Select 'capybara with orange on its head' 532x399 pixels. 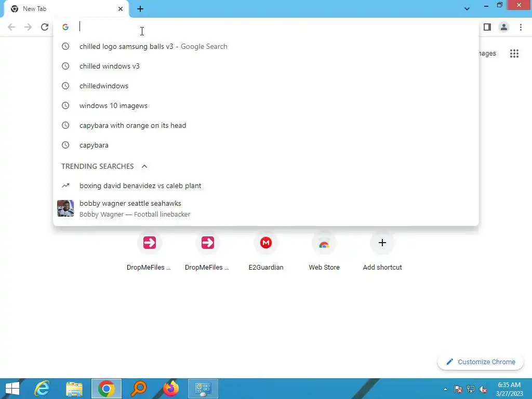(266, 125)
